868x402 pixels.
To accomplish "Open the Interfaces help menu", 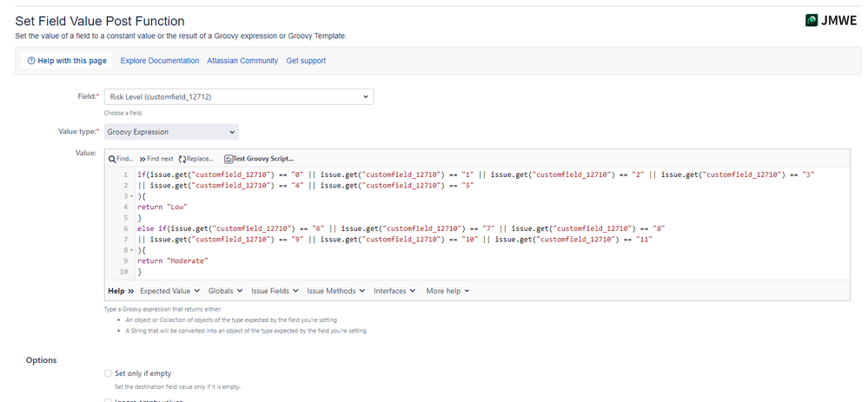I will (394, 291).
